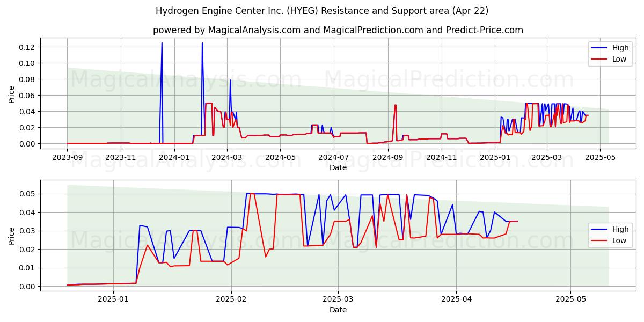The image size is (644, 322).
Task: Click the chart title mentioning Hydrogen Engine Center Inc.
Action: (322, 11)
